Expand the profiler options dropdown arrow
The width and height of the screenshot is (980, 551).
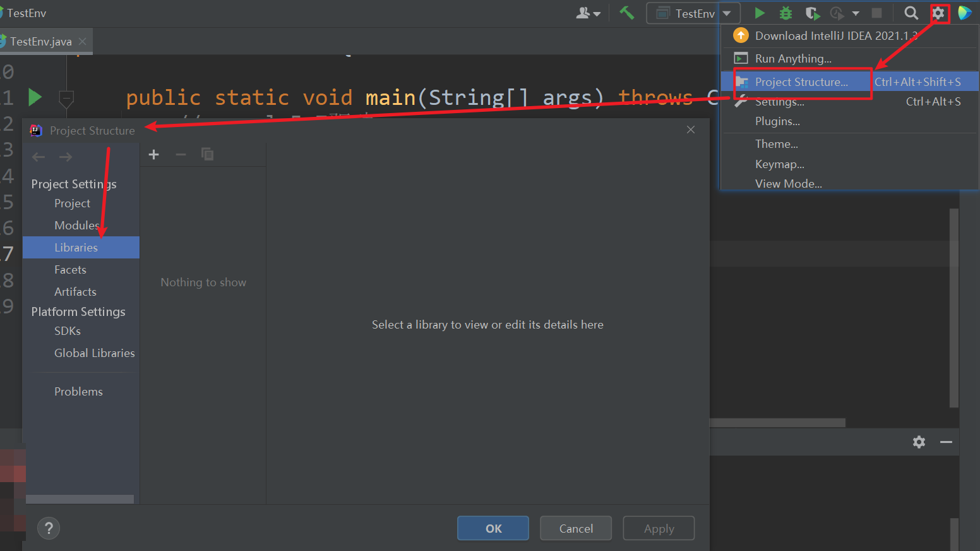click(x=856, y=13)
